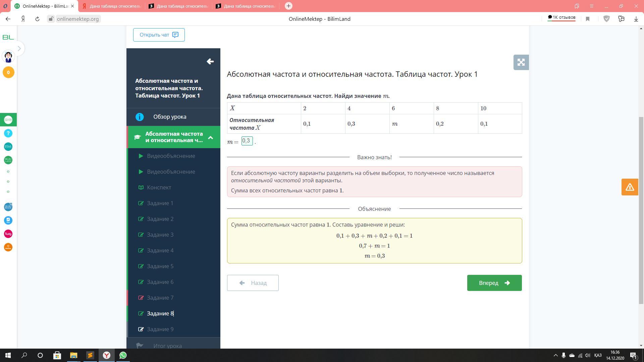Open the blue checklist icon in left bar
This screenshot has height=362, width=644.
click(x=8, y=220)
